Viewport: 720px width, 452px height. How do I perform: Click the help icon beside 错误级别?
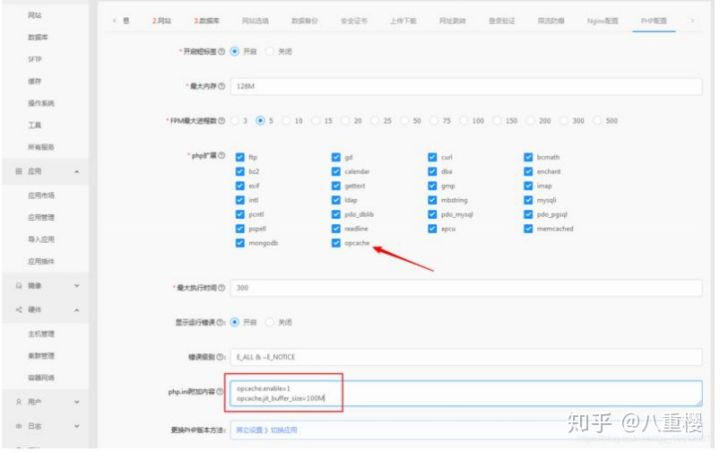[220, 357]
